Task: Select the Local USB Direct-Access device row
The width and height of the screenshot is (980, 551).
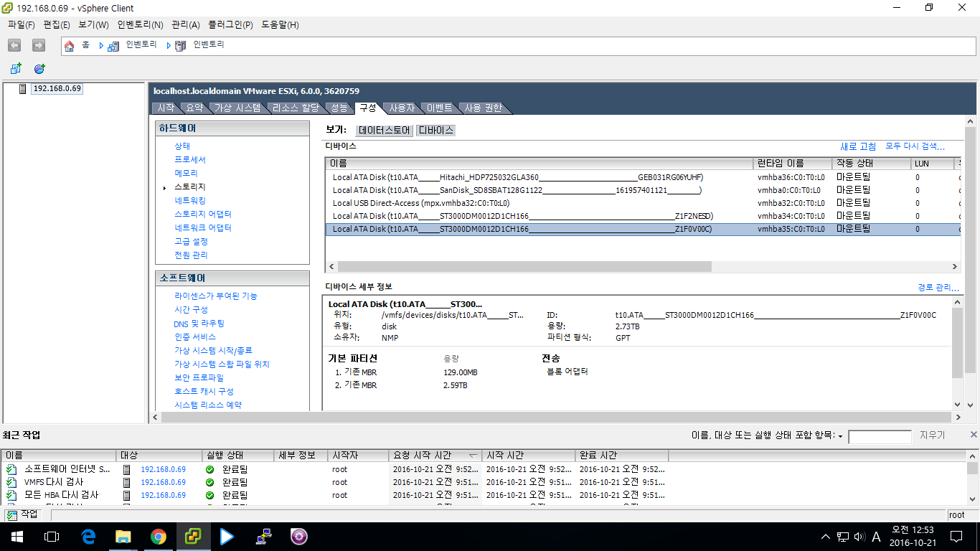Action: coord(642,203)
